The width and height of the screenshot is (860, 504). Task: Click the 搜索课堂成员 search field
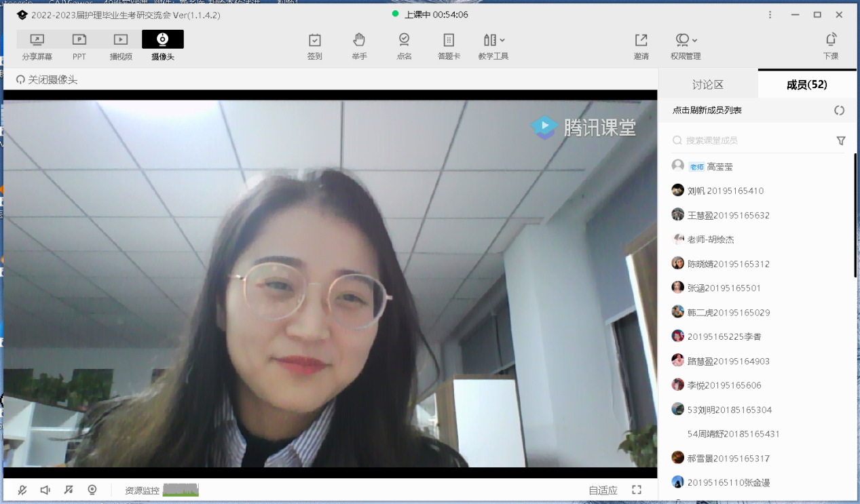tap(753, 140)
